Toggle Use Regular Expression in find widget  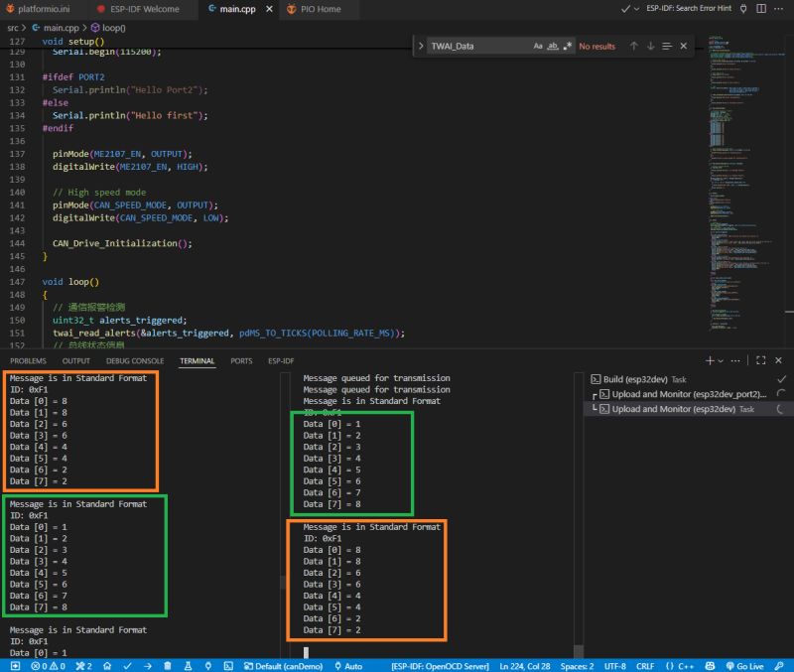click(567, 46)
